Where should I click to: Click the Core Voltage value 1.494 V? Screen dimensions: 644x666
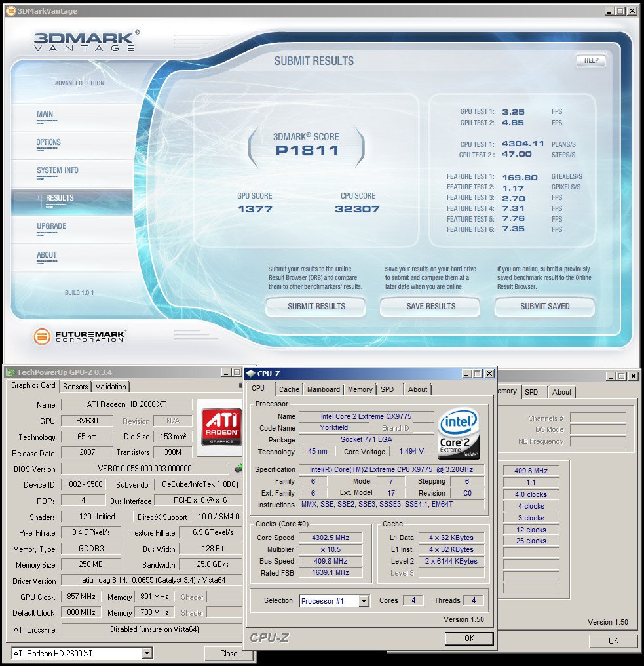(411, 451)
